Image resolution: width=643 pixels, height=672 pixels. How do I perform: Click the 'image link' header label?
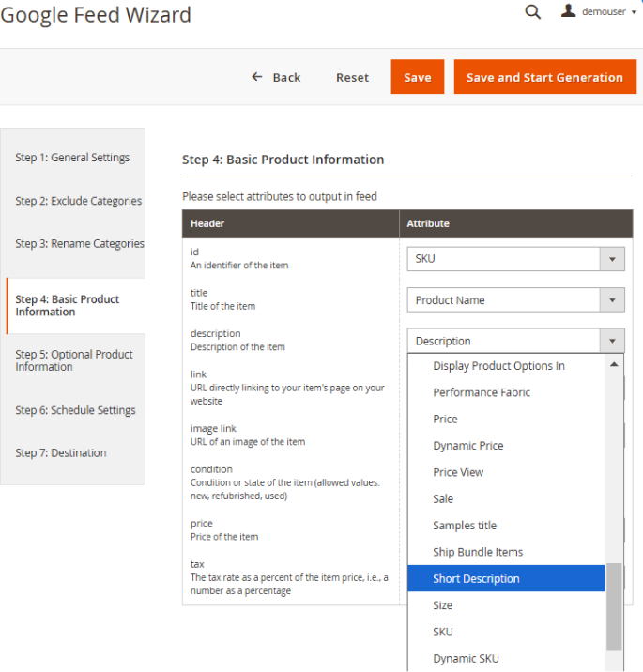tap(213, 429)
